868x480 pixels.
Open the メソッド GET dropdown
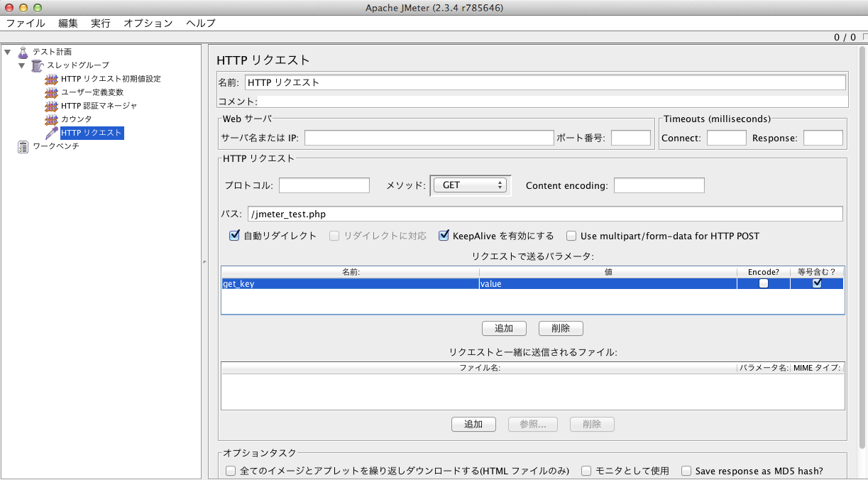pyautogui.click(x=470, y=185)
